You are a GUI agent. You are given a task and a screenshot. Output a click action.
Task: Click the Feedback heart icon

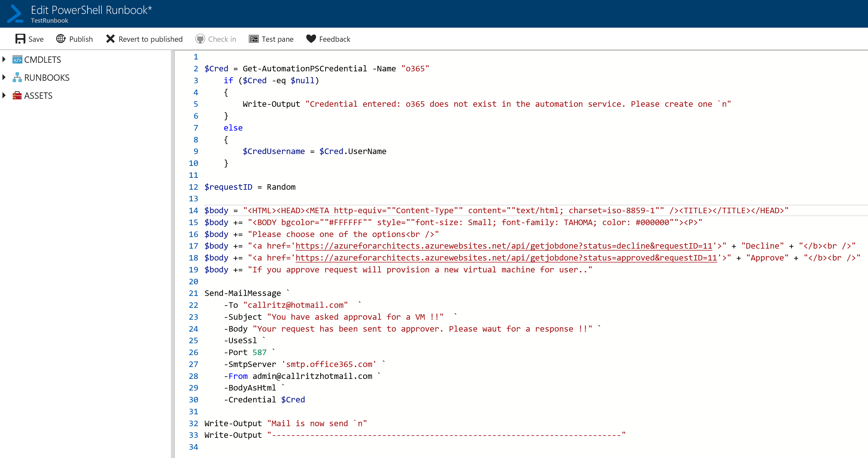[311, 39]
